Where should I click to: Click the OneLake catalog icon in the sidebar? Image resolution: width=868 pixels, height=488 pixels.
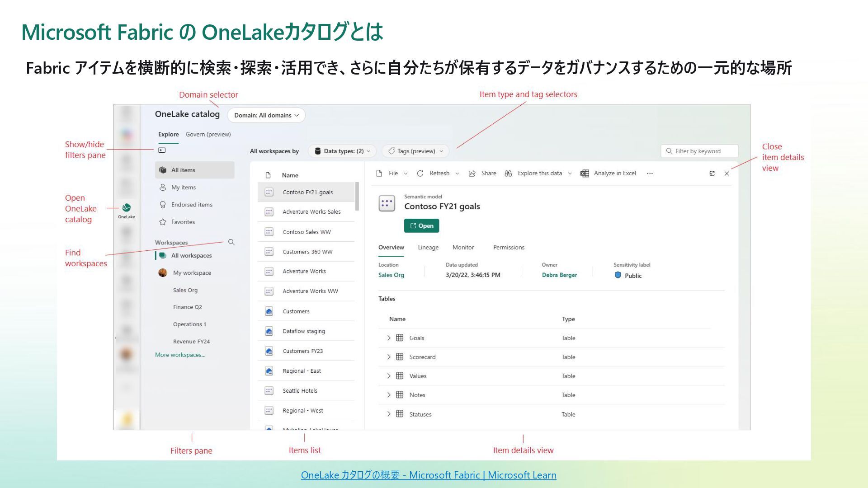coord(127,208)
